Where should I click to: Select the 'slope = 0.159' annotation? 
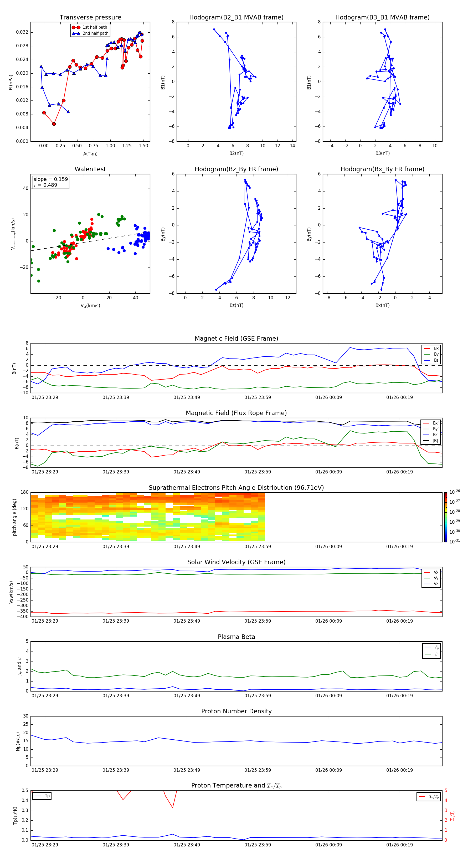coord(50,179)
